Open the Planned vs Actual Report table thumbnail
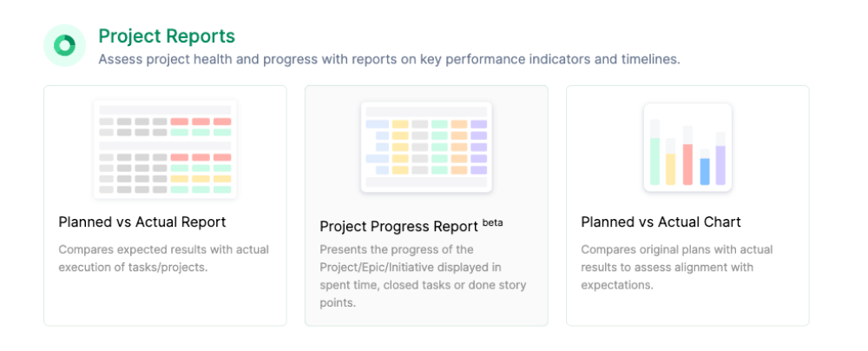 pos(165,149)
